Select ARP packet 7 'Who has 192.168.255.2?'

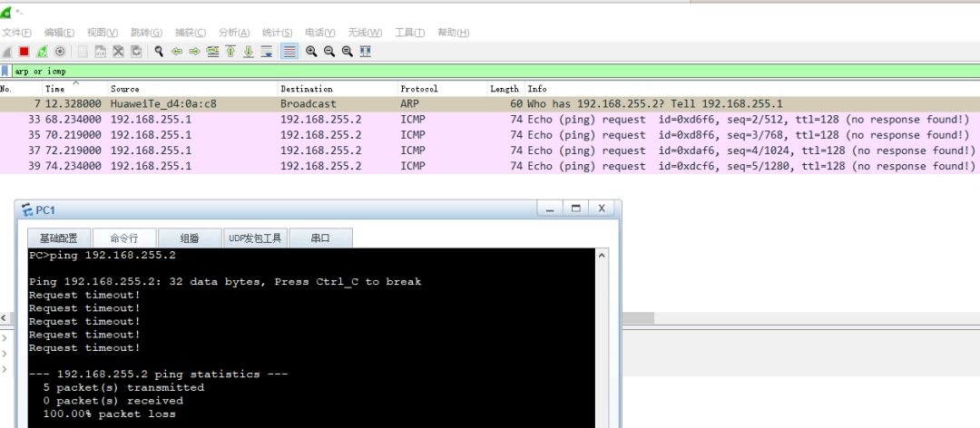click(490, 104)
